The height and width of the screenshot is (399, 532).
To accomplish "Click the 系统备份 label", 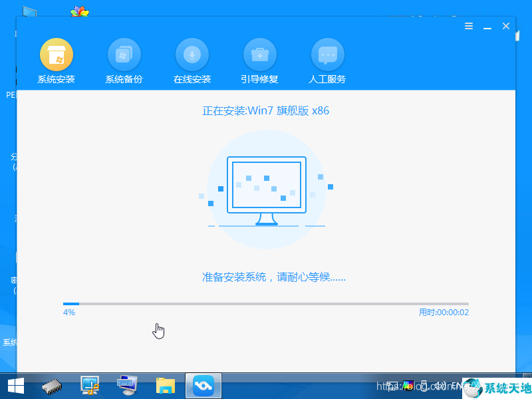I will (x=124, y=79).
